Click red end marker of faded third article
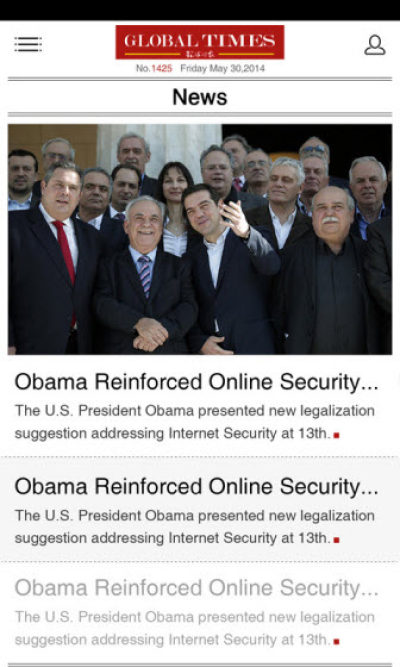Image resolution: width=400 pixels, height=667 pixels. click(x=336, y=641)
